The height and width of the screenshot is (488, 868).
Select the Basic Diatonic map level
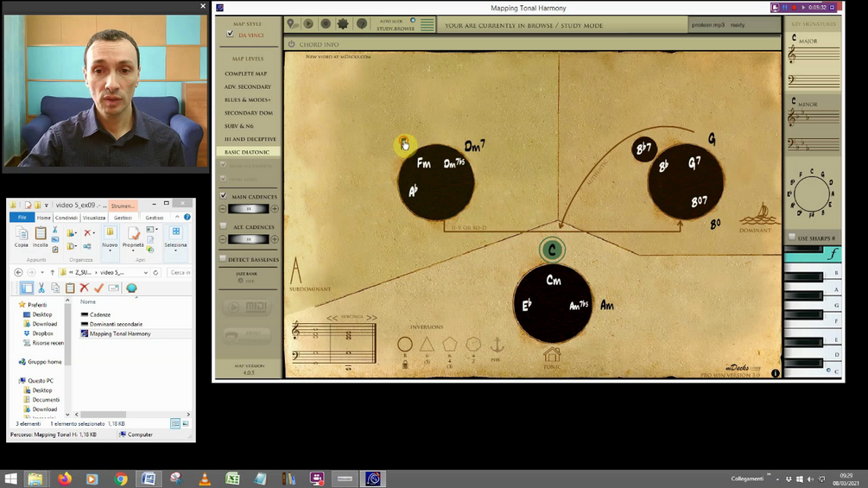click(247, 152)
